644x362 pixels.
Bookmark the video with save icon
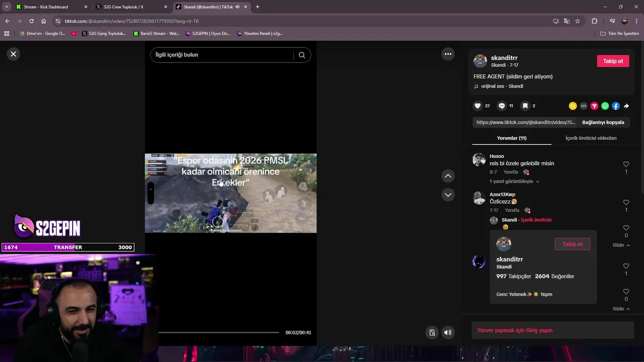pos(525,106)
